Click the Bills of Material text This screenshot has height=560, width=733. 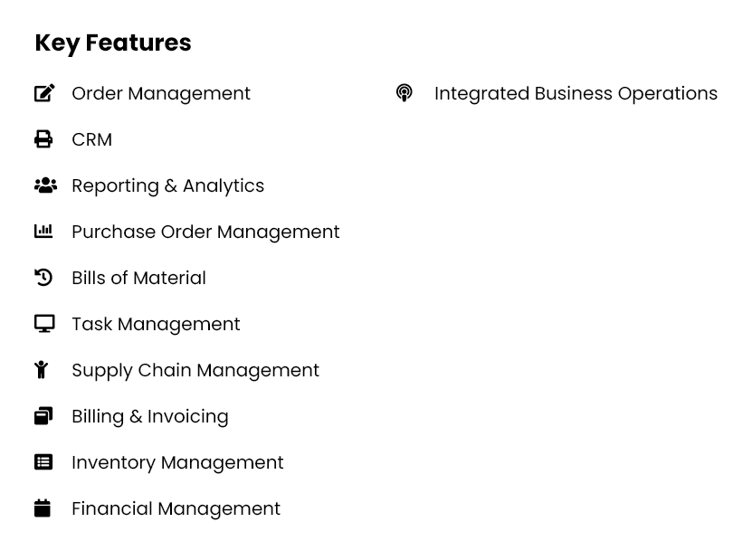coord(138,278)
